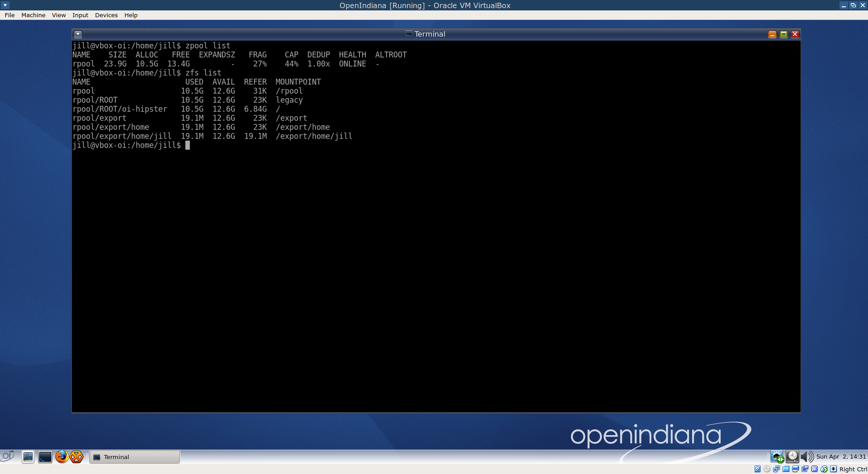Click the 44% capacity value
This screenshot has height=474, width=868.
click(292, 64)
